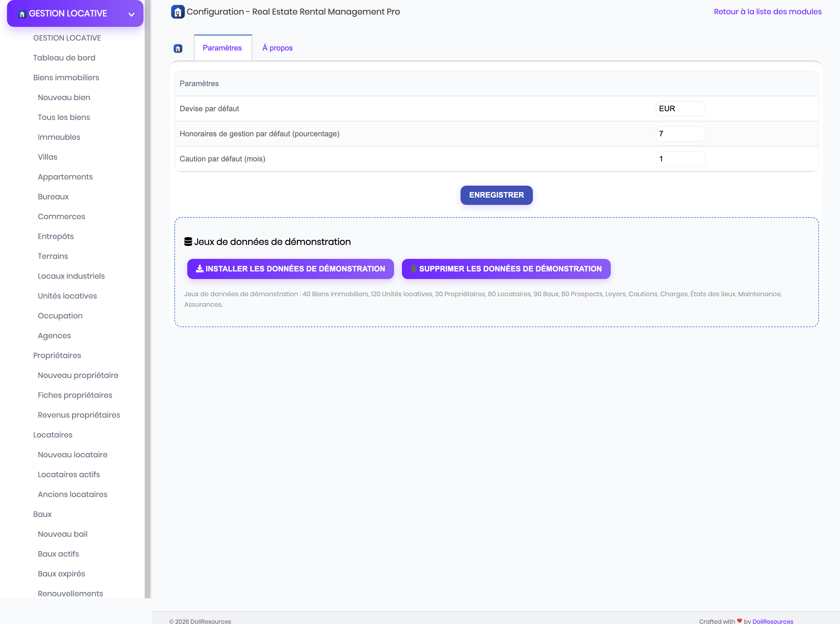The image size is (840, 624).
Task: Click the trash icon on Supprimer button
Action: [414, 269]
